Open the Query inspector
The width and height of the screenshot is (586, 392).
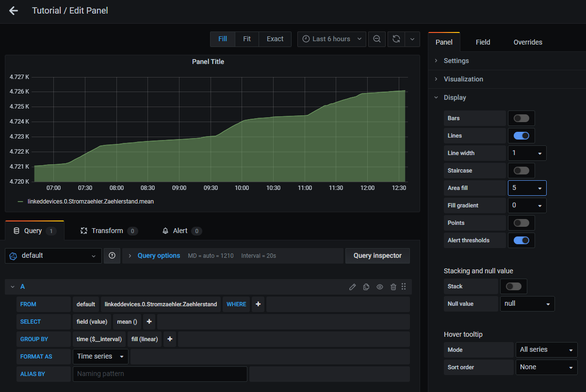point(377,255)
